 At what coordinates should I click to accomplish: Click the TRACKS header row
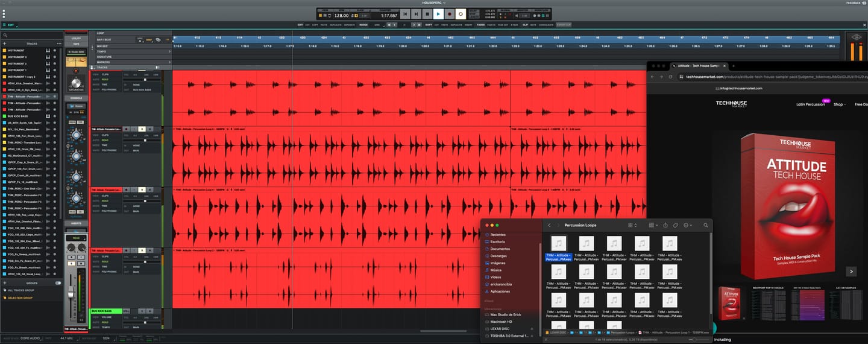tap(130, 67)
